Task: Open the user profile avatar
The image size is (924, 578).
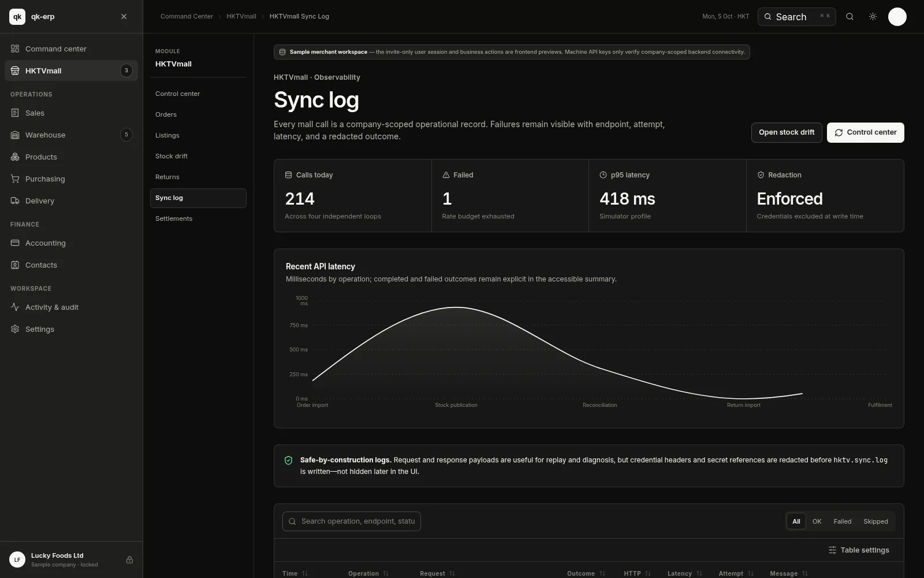Action: point(897,17)
